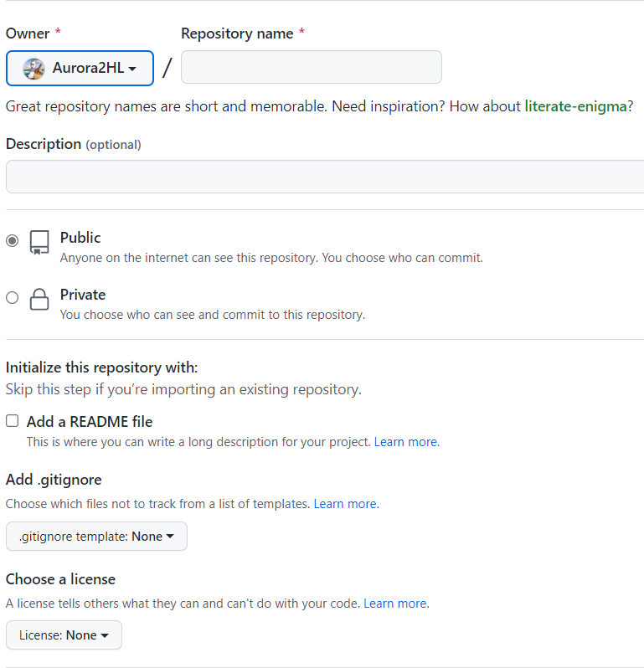Viewport: 644px width, 668px height.
Task: Click into the Description text field
Action: [x=325, y=177]
